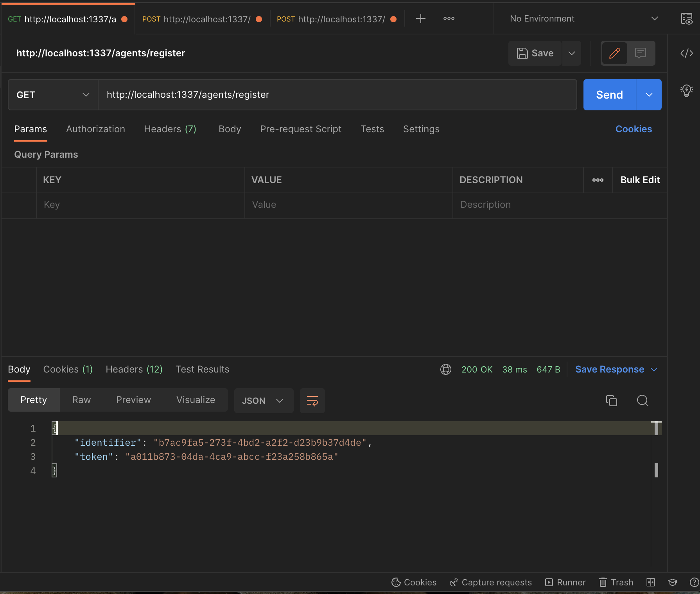Expand the GET method dropdown

pos(53,95)
